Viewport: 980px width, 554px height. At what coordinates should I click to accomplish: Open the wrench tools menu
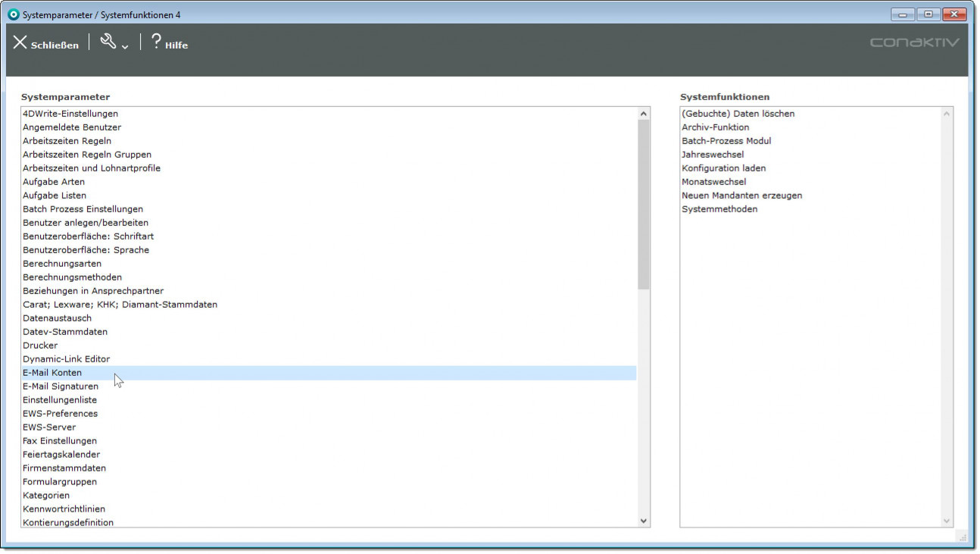pos(109,42)
